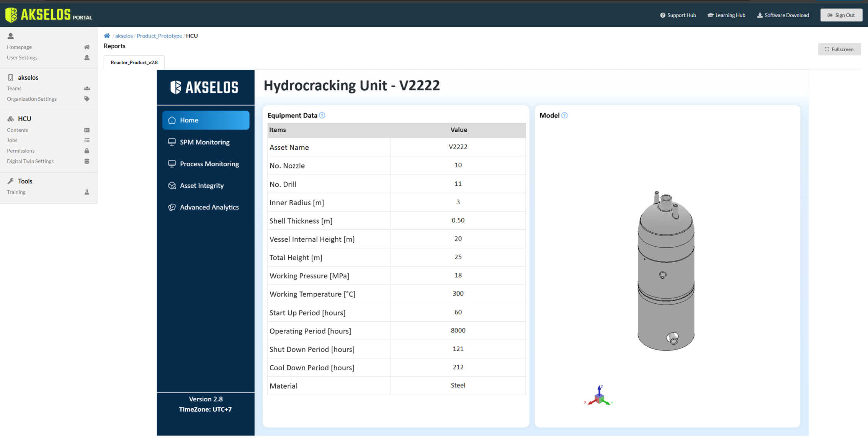Click the Model help icon
This screenshot has height=445, width=868.
click(564, 115)
